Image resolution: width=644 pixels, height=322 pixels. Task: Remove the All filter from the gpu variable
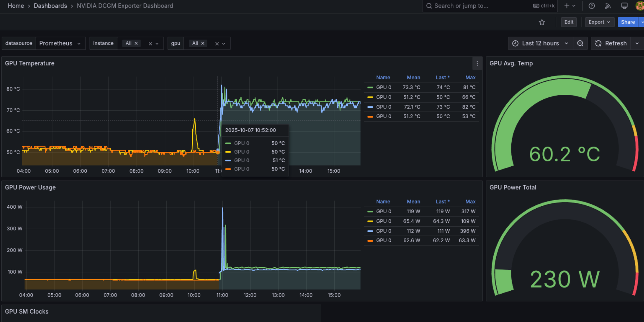203,43
